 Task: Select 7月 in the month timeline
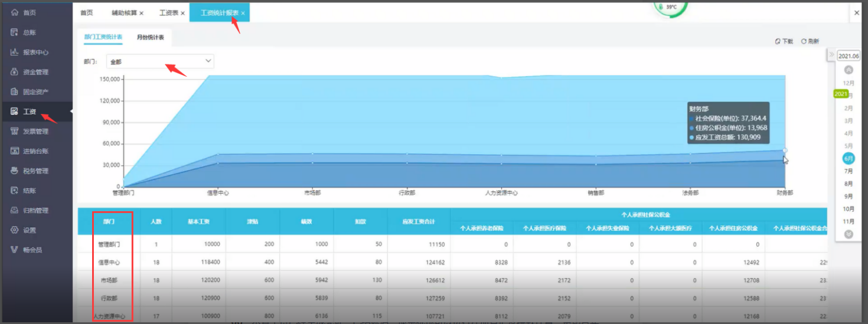(x=849, y=171)
